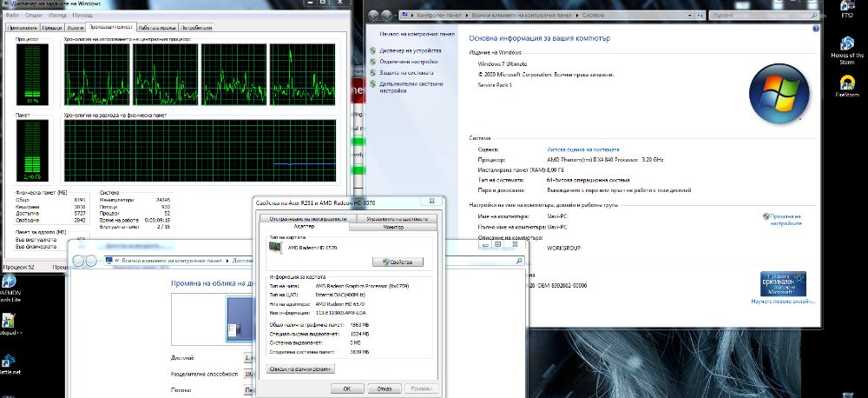Expand address bar history dropdown in System window
This screenshot has height=398, width=868.
tap(689, 16)
